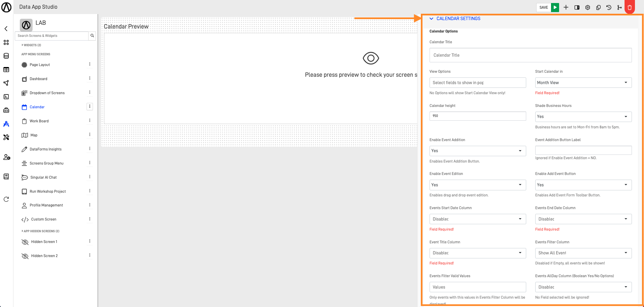Open the Profile Management screen
The image size is (644, 307).
tap(46, 205)
